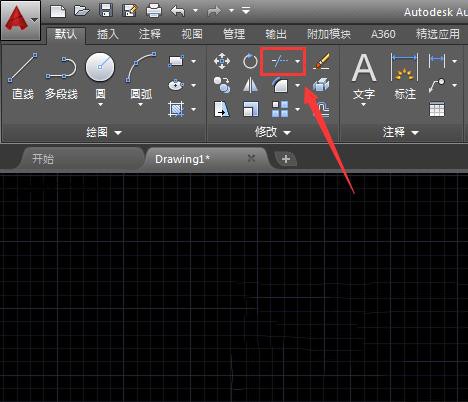Plot the drawing with the printer icon
Image resolution: width=468 pixels, height=402 pixels.
[154, 11]
